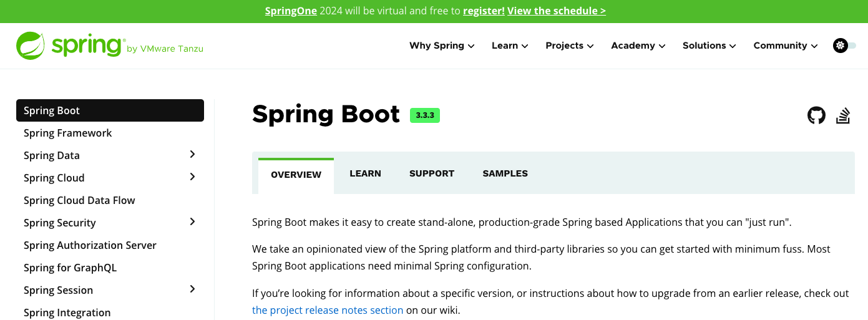The height and width of the screenshot is (320, 868).
Task: Open the Projects dropdown menu
Action: click(x=569, y=46)
